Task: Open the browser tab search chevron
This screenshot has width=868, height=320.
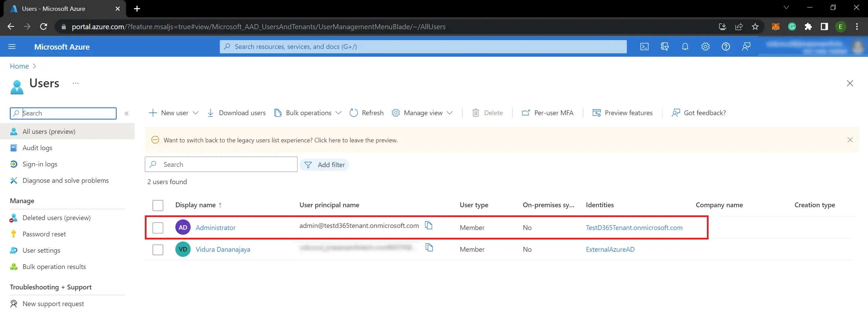Action: (x=786, y=7)
